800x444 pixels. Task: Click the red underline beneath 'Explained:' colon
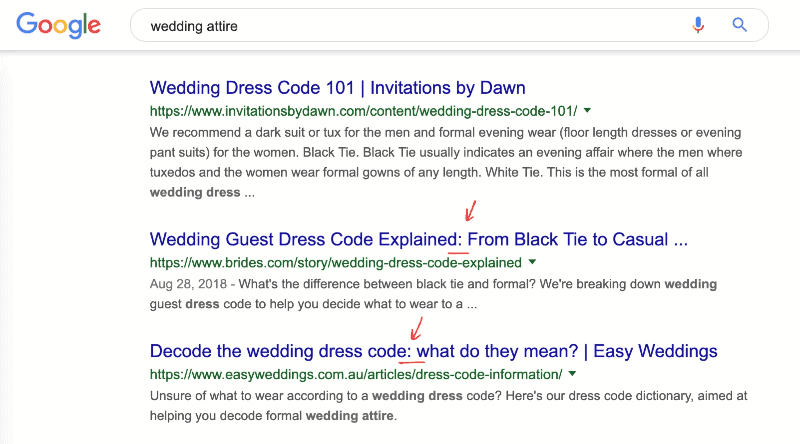click(x=457, y=253)
